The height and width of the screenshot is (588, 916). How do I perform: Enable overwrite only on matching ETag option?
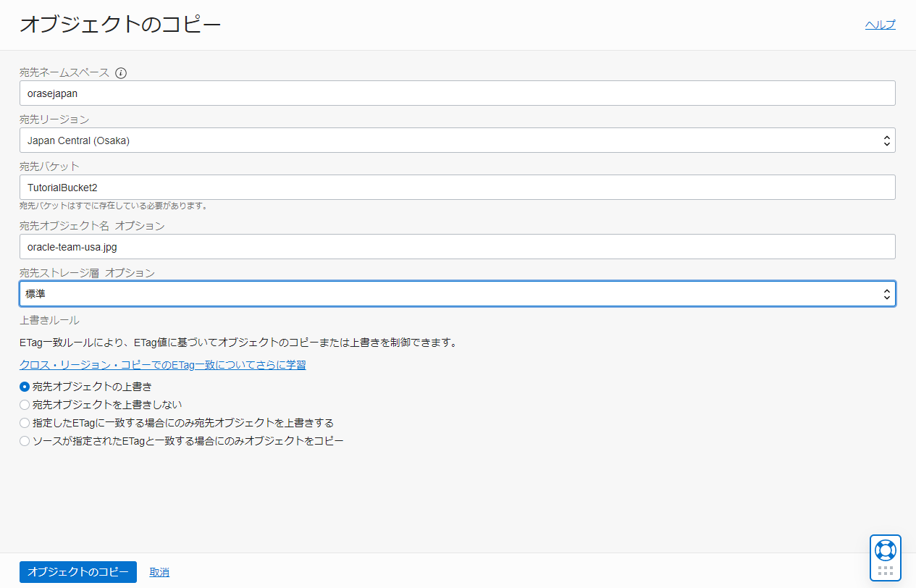tap(24, 422)
